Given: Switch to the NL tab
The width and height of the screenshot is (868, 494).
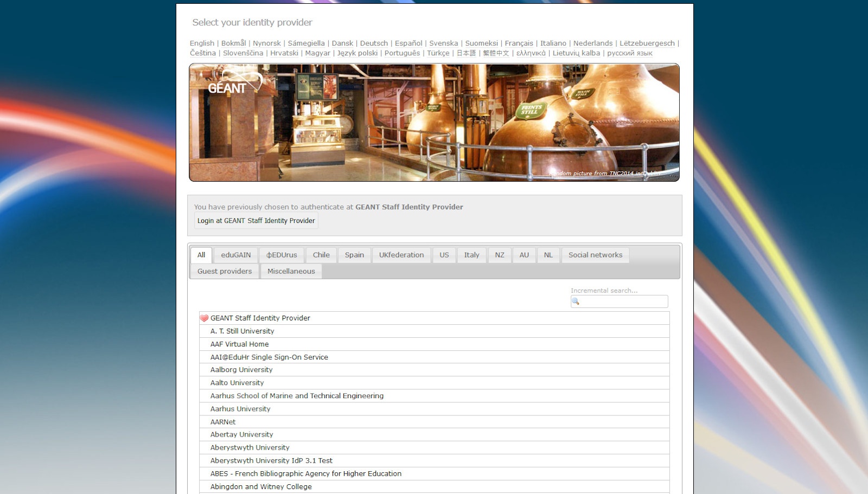Looking at the screenshot, I should (548, 255).
